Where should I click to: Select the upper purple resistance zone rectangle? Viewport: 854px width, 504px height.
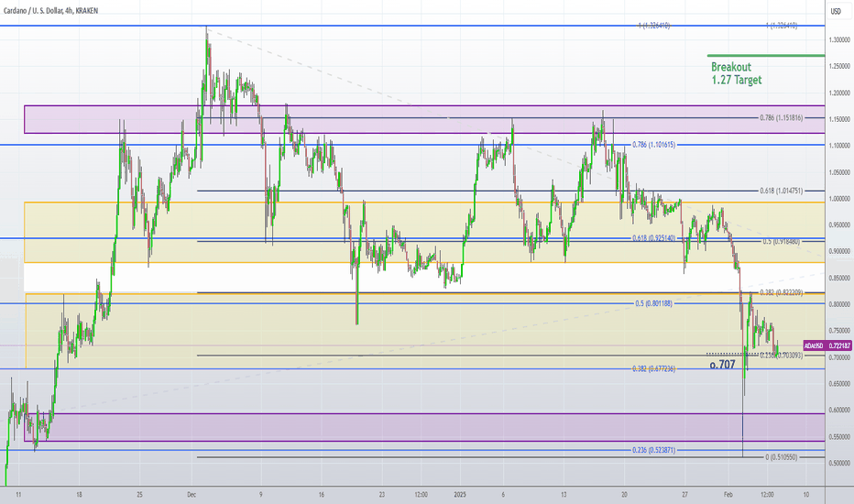click(x=424, y=119)
